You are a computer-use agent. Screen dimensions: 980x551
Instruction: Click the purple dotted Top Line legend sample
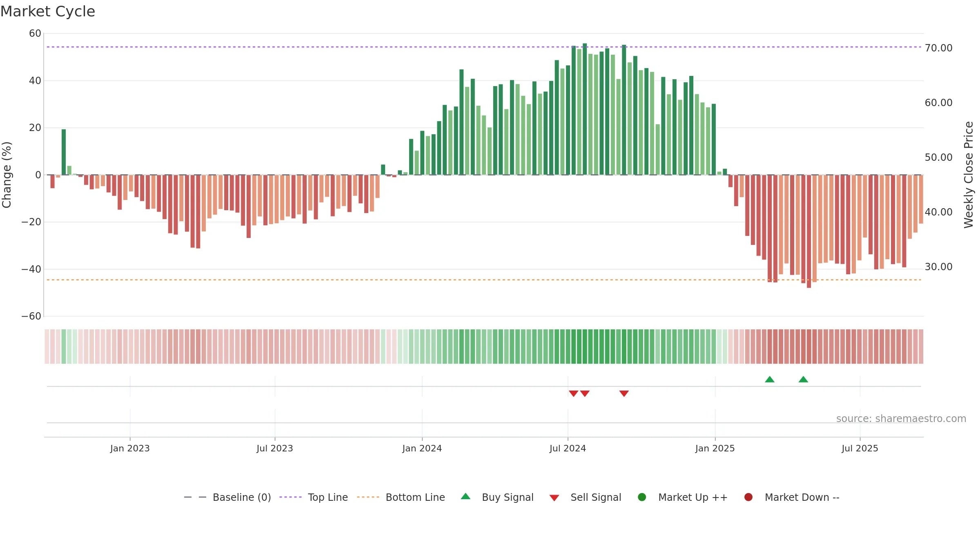(x=290, y=497)
